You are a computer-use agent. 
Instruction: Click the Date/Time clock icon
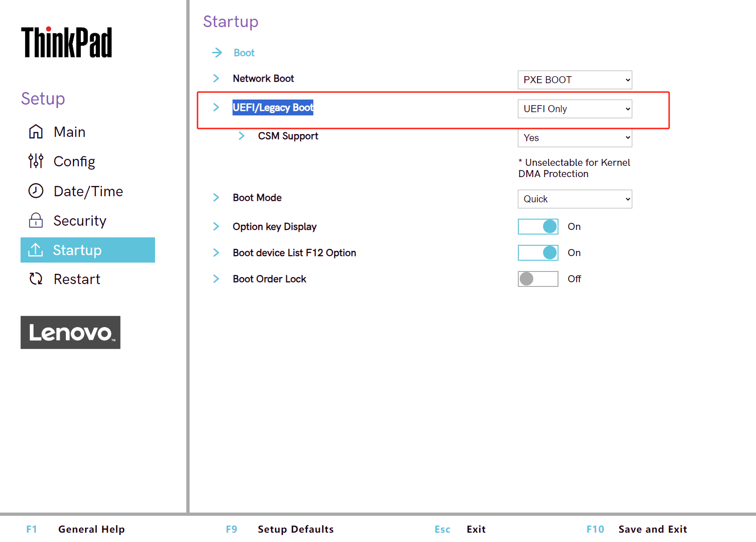(36, 191)
